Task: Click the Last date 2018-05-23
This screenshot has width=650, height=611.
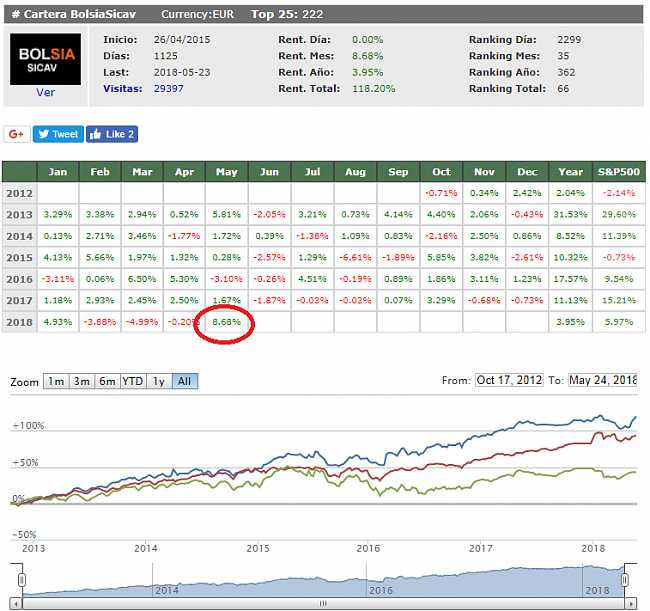Action: [182, 73]
